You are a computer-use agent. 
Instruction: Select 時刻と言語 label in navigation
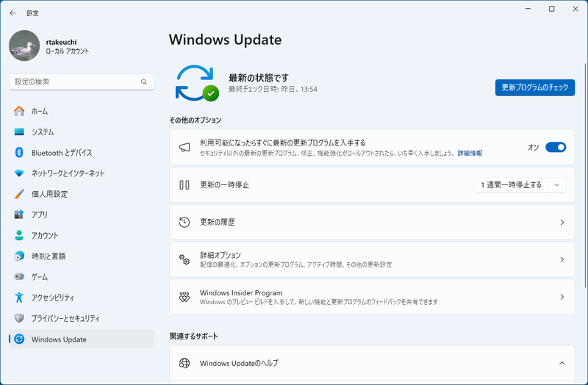tap(49, 256)
